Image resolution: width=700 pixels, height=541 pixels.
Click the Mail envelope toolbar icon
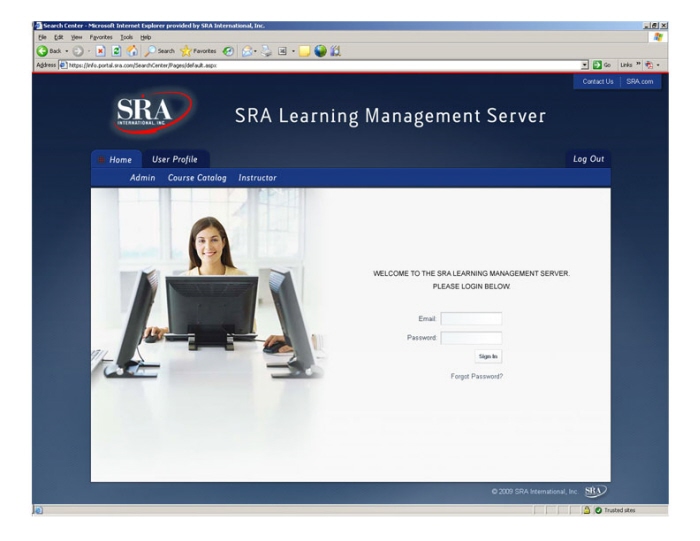click(247, 51)
